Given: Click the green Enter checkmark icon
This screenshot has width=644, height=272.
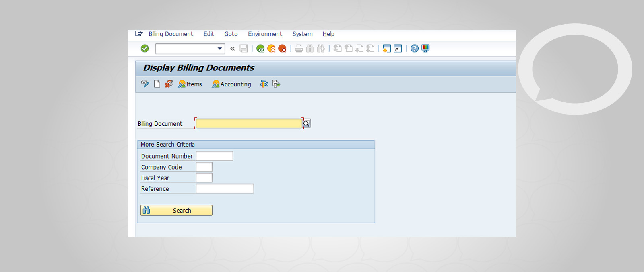Looking at the screenshot, I should click(x=145, y=49).
